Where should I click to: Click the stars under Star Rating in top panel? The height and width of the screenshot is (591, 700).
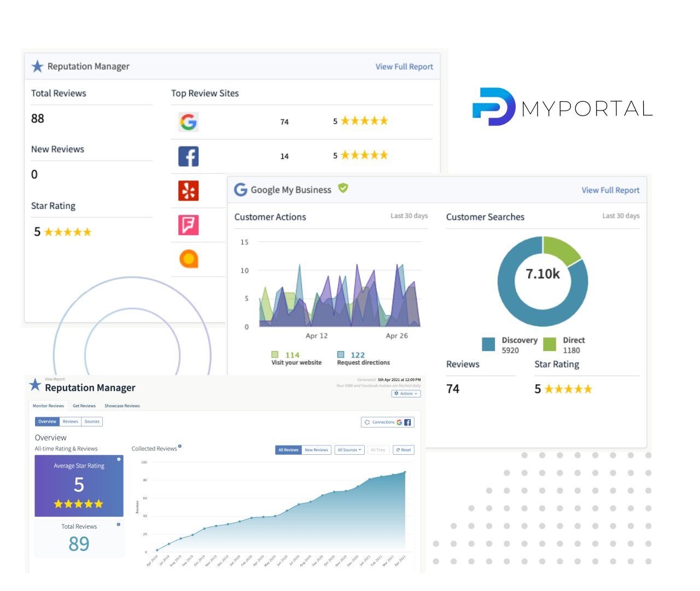(68, 232)
